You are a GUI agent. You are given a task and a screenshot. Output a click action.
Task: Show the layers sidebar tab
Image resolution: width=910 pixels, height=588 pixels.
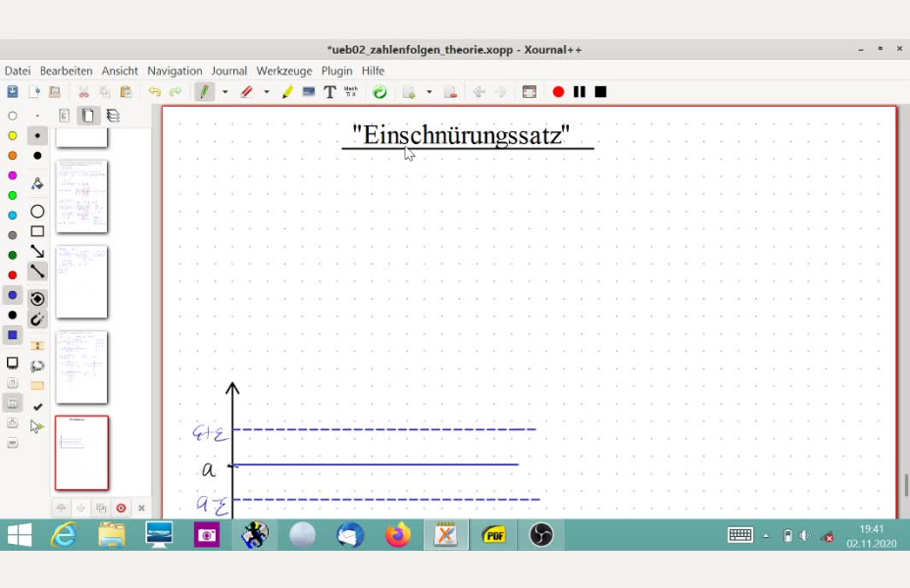click(x=113, y=116)
